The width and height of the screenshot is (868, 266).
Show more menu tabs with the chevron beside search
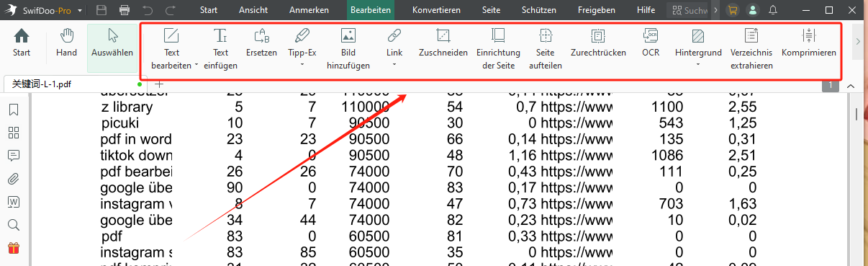[715, 10]
